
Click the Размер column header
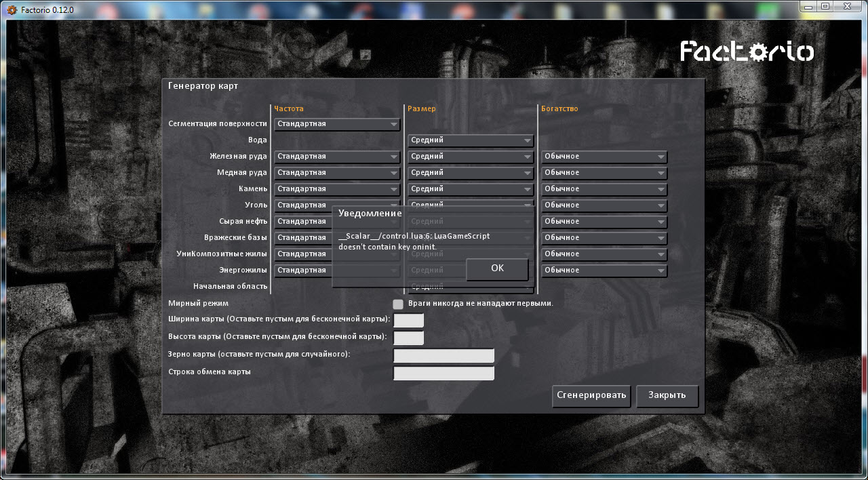pos(422,108)
